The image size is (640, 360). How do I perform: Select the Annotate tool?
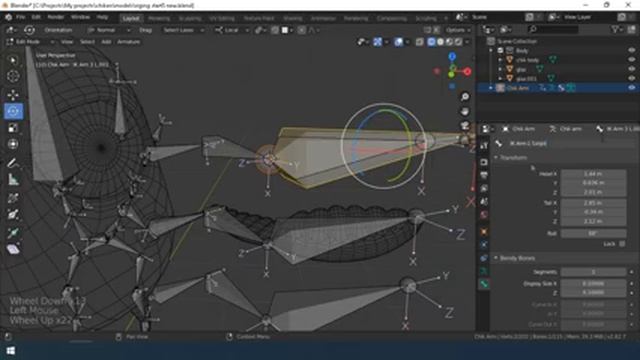pos(13,163)
